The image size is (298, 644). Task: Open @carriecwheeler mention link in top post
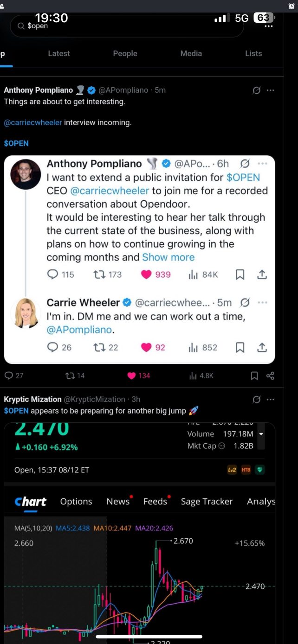[33, 123]
